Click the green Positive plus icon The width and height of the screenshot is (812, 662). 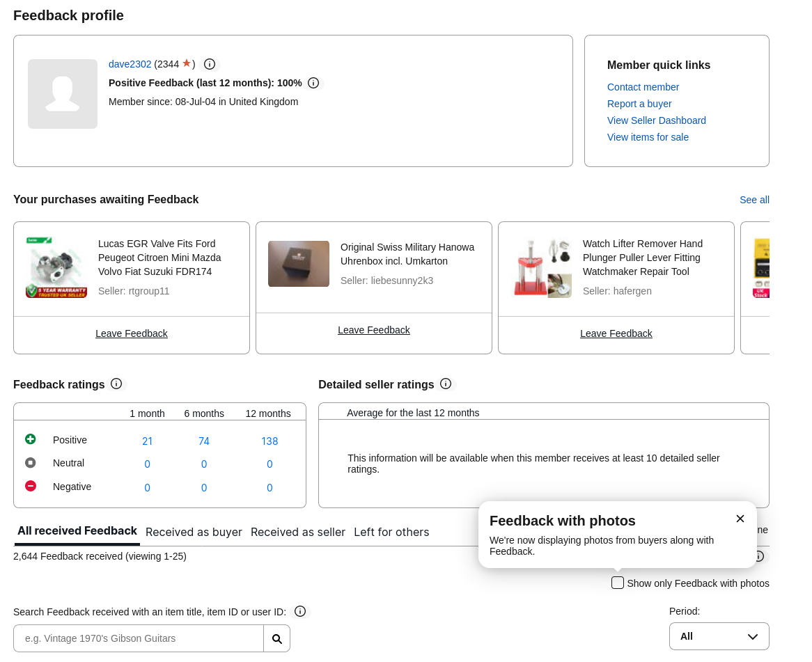click(x=31, y=439)
